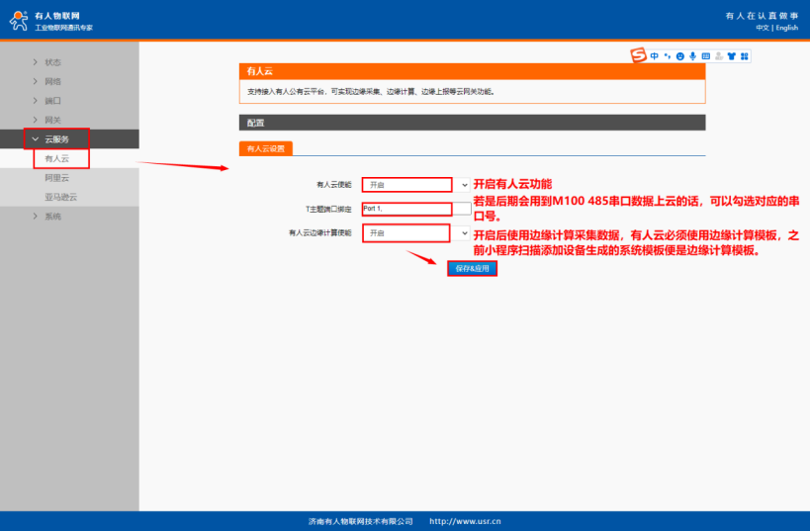This screenshot has width=810, height=532.
Task: Click the microphone voice input icon
Action: tap(692, 56)
